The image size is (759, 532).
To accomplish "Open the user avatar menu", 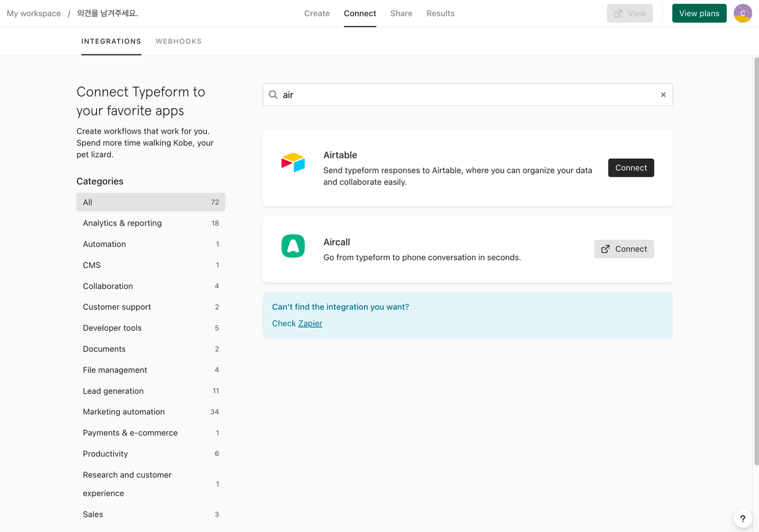I will [x=742, y=13].
